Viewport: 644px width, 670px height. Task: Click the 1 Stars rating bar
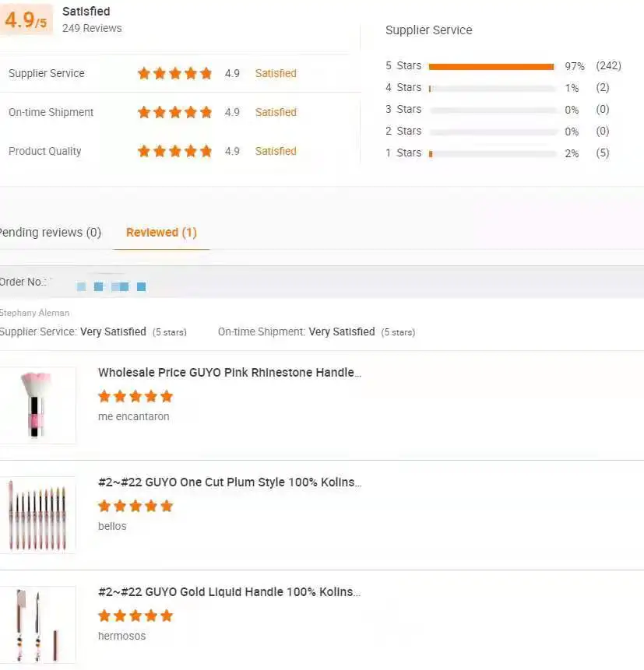pos(491,153)
